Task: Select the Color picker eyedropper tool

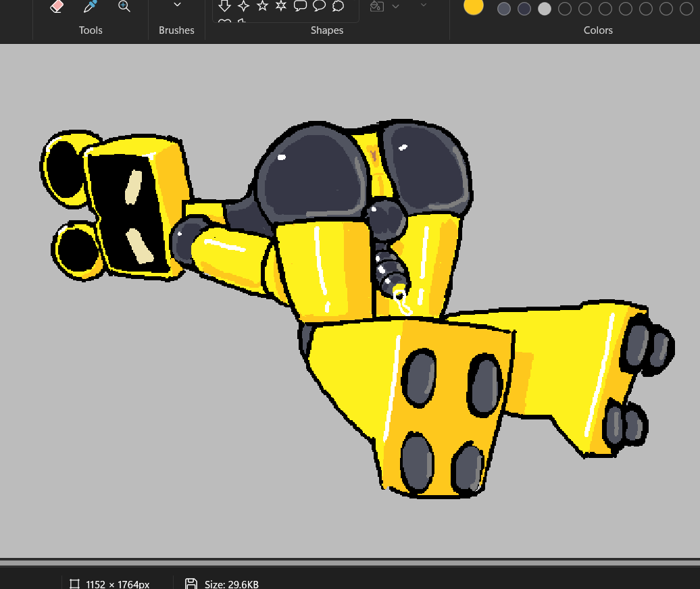Action: point(90,6)
